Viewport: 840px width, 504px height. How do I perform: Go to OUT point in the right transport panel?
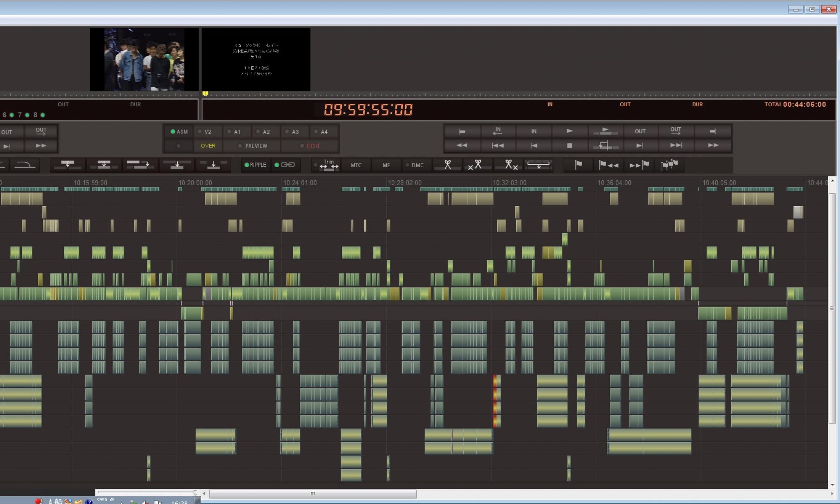(676, 131)
